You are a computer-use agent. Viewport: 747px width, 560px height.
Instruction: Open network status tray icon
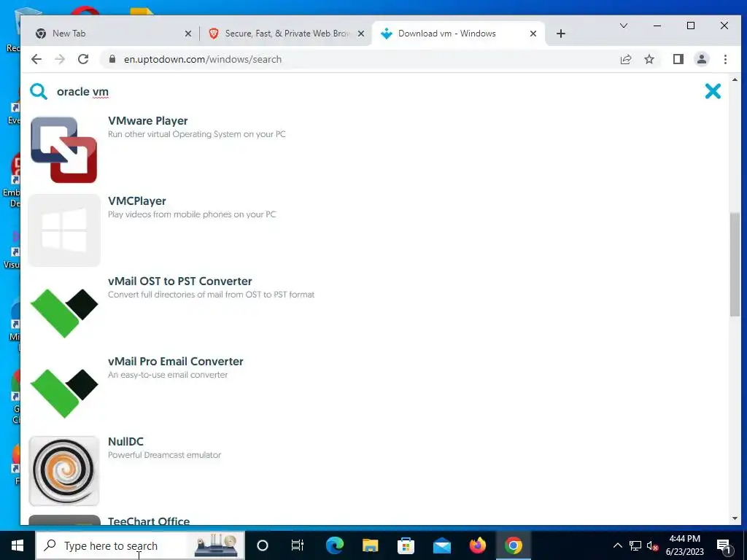[635, 545]
